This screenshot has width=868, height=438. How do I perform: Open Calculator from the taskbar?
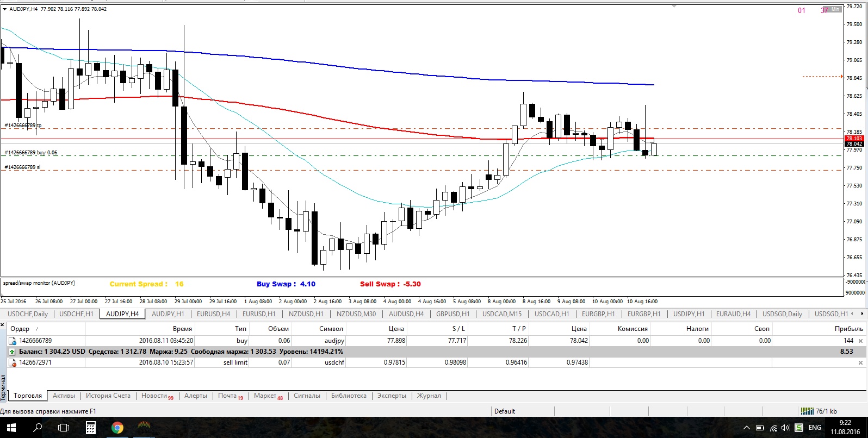click(x=91, y=428)
